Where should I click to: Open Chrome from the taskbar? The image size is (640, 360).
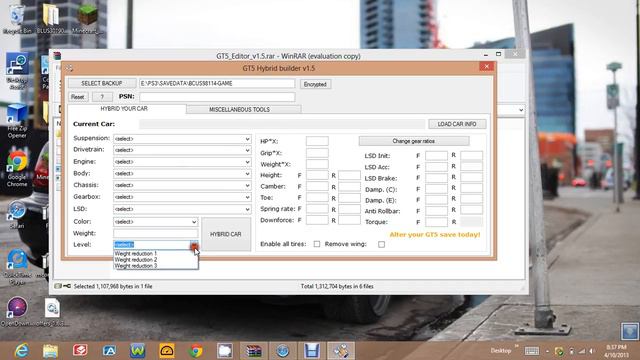click(x=196, y=351)
